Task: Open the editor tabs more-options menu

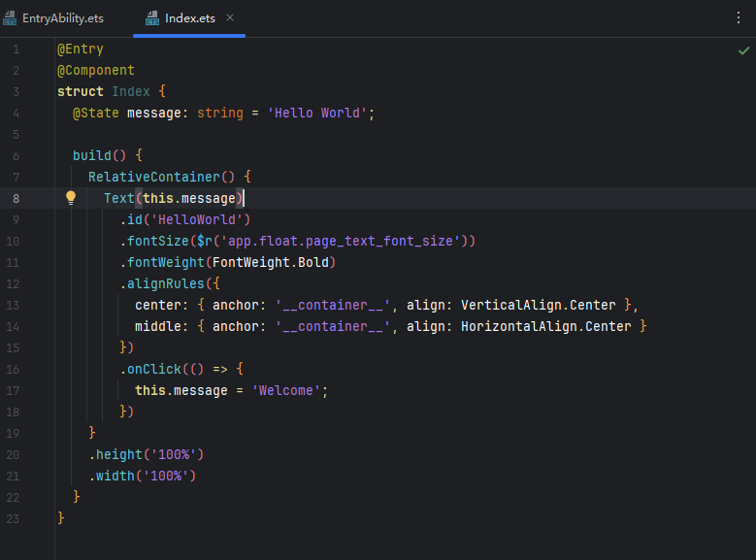Action: coord(739,18)
